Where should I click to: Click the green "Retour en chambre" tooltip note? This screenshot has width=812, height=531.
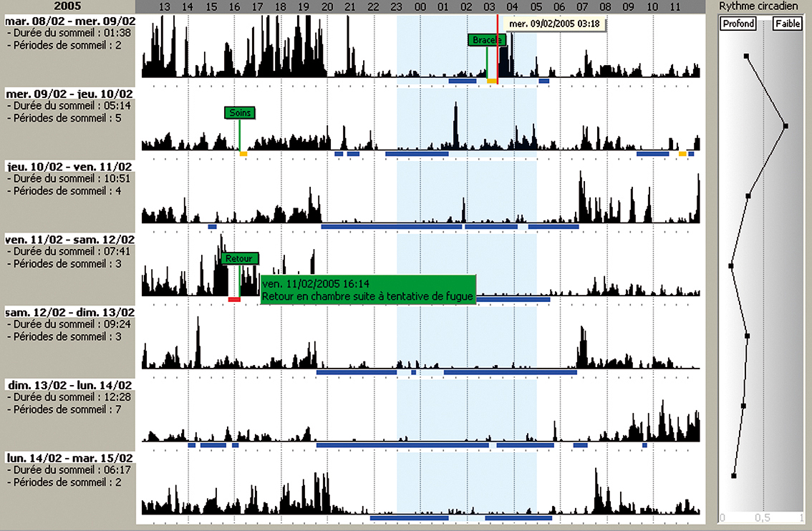point(367,290)
